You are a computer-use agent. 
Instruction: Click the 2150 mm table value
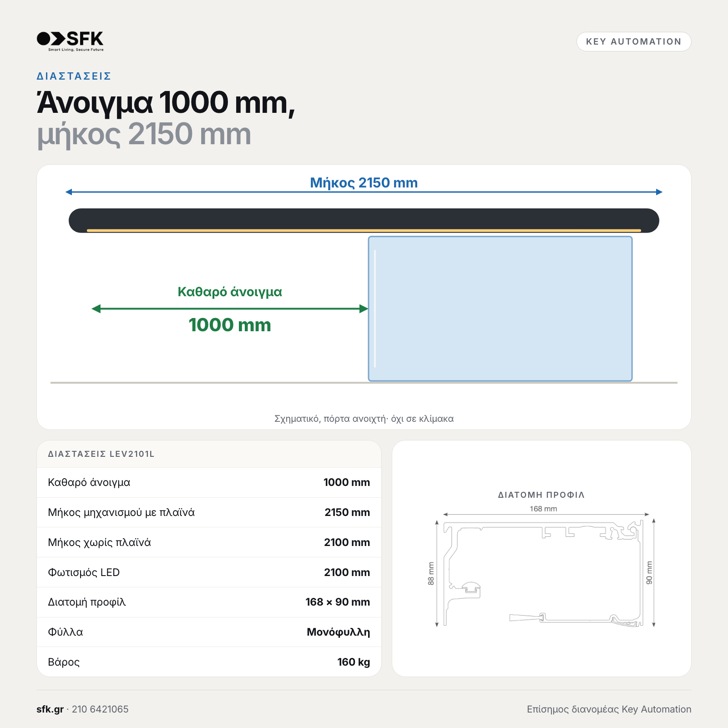click(x=347, y=512)
